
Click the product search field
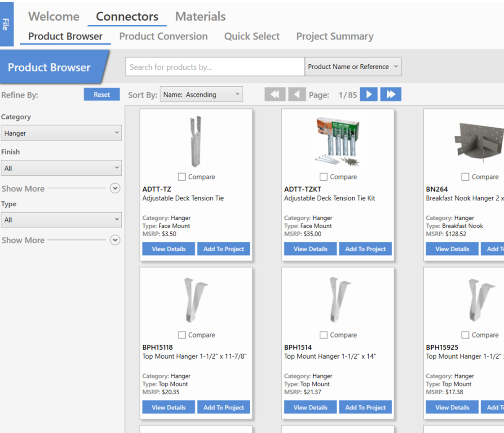[x=214, y=66]
